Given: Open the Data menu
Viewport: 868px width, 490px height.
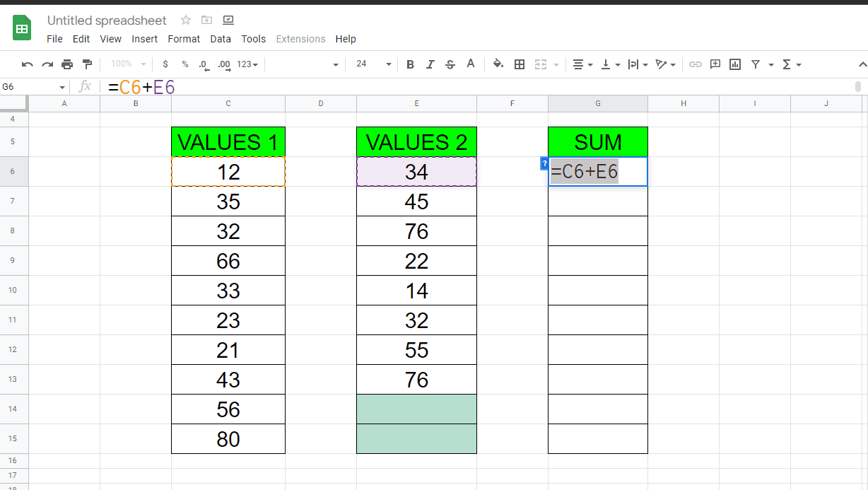Looking at the screenshot, I should 221,39.
